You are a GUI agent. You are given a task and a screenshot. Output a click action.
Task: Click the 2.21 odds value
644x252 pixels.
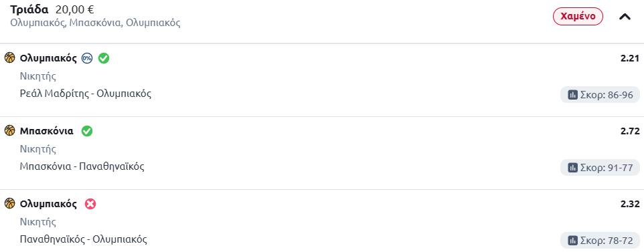click(630, 58)
